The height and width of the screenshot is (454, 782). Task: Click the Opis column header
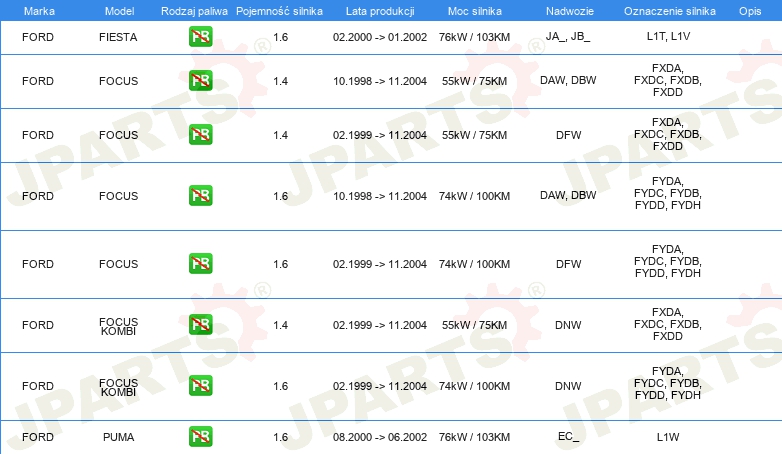click(x=750, y=11)
